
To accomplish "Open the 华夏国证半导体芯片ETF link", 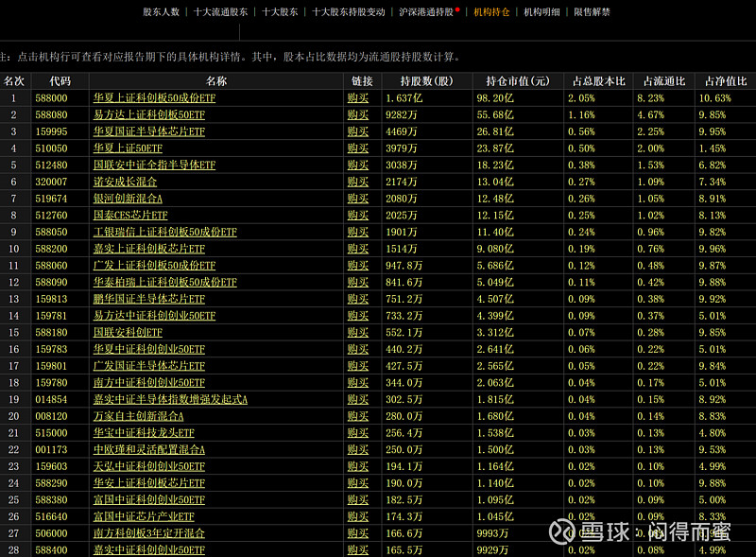I will (149, 131).
